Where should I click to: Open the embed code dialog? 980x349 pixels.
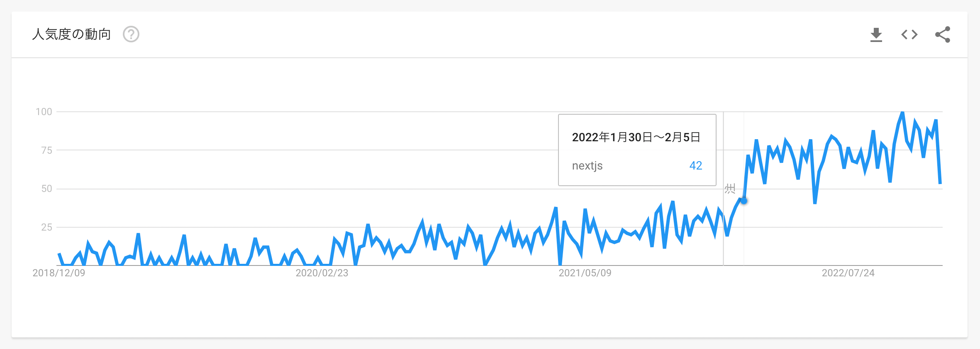pos(909,34)
